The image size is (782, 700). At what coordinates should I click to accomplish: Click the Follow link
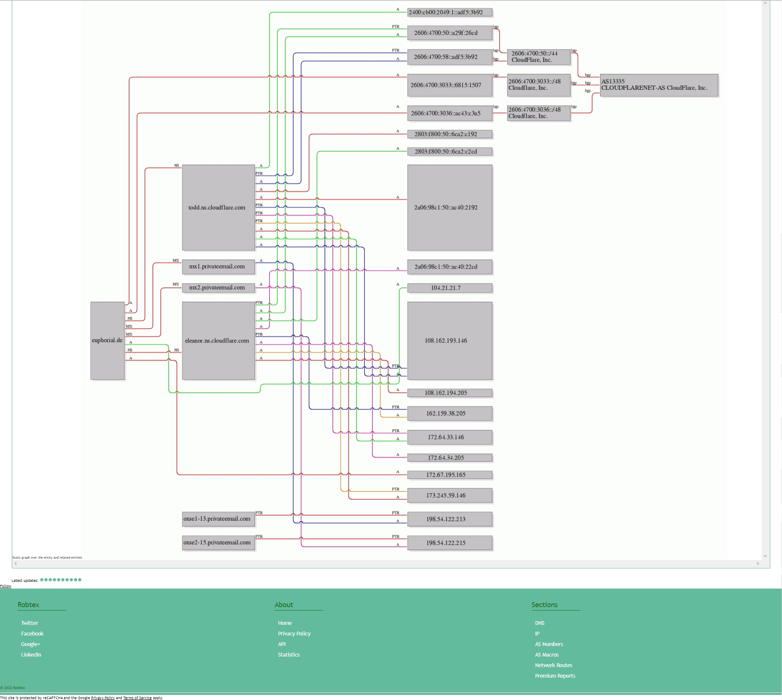5,586
